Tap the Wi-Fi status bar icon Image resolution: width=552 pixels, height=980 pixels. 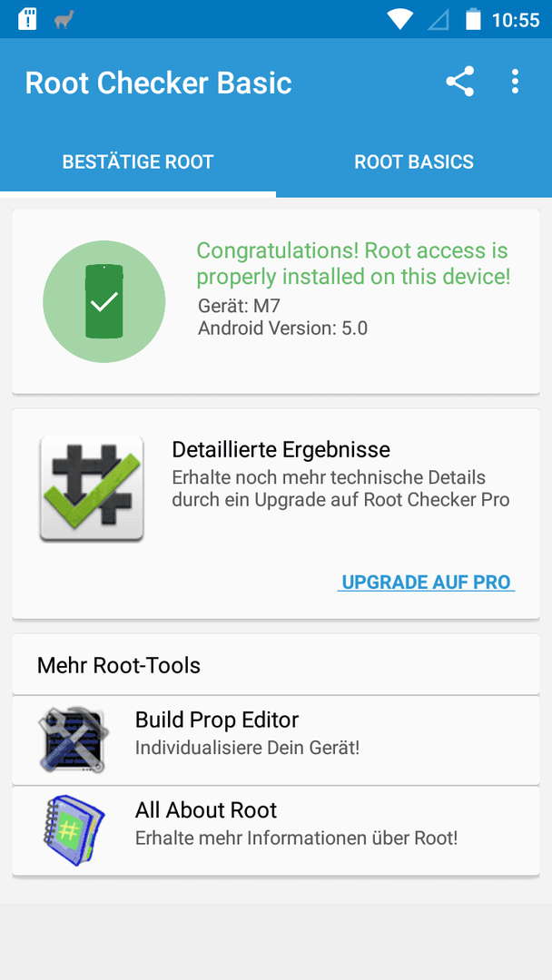click(x=399, y=19)
